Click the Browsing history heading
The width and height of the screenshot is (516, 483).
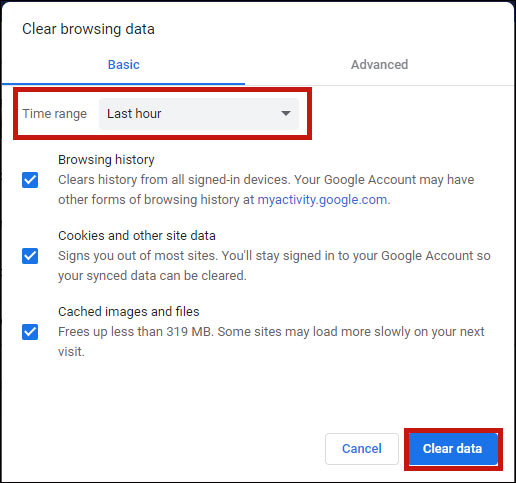pos(106,160)
